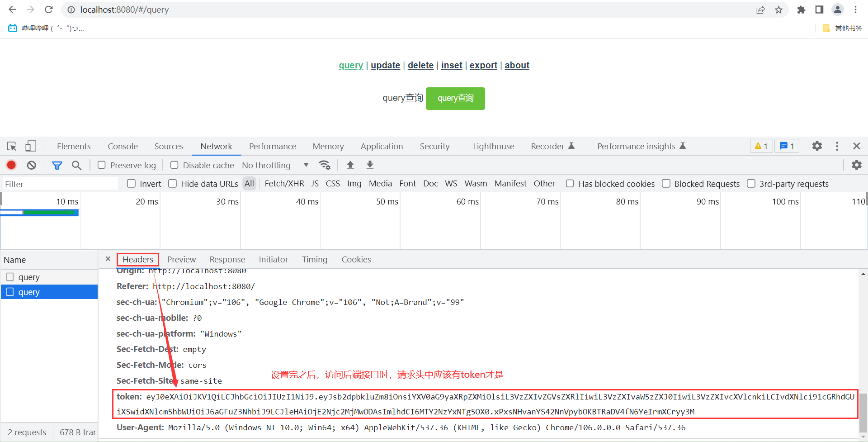This screenshot has height=442, width=868.
Task: Activate the inspect element picker
Action: click(x=12, y=146)
